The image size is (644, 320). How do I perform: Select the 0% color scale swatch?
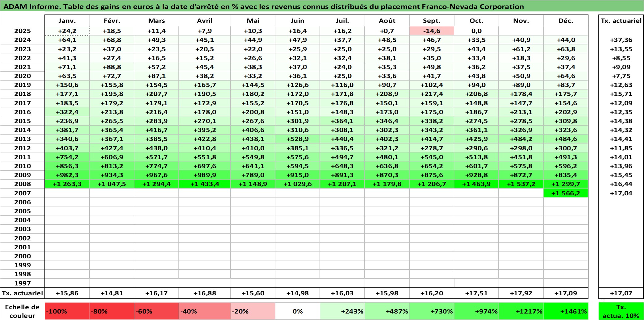[x=297, y=311]
